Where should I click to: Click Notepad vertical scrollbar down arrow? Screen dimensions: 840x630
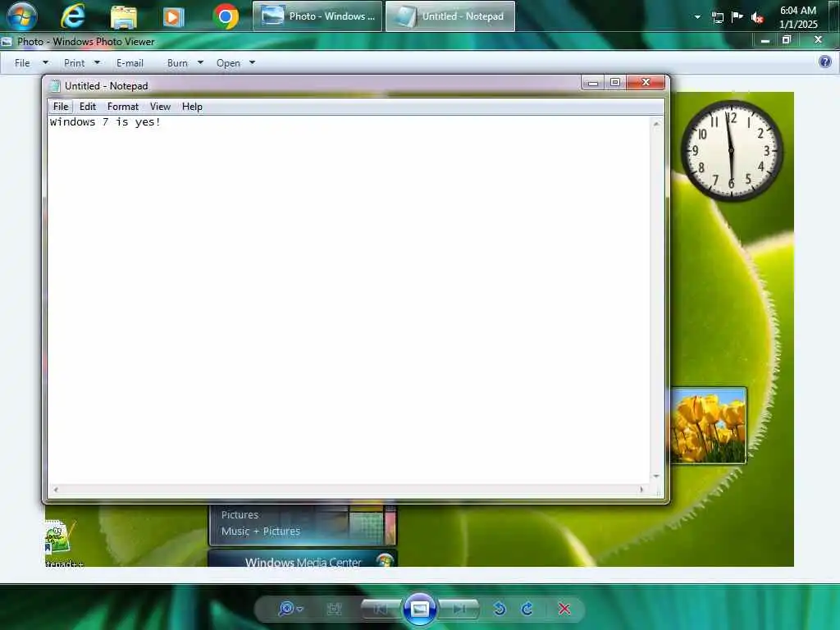pyautogui.click(x=656, y=477)
